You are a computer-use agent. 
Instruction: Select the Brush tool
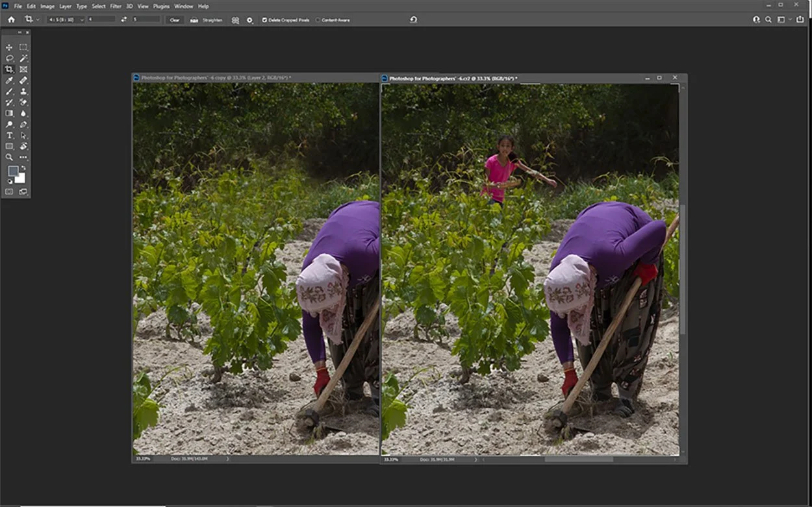(x=9, y=92)
